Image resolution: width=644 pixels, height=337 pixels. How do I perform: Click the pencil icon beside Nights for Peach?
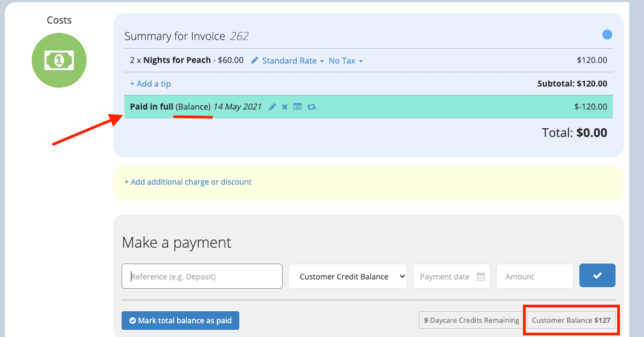point(255,60)
